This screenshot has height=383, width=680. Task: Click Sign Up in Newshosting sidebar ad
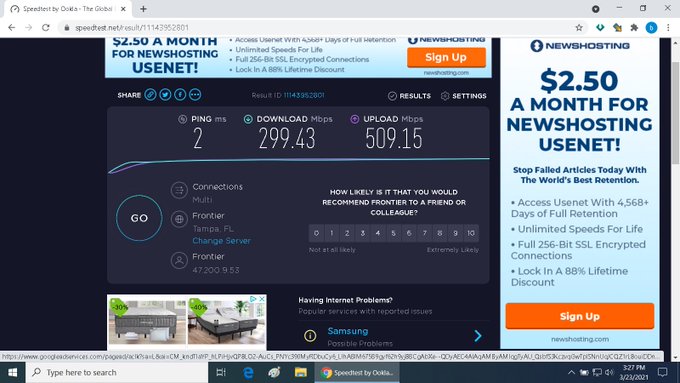[580, 316]
